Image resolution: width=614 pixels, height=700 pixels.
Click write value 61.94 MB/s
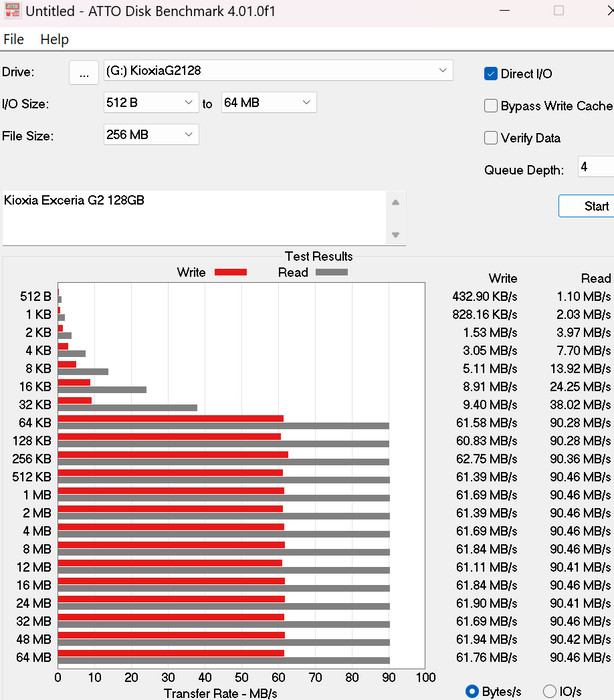486,639
